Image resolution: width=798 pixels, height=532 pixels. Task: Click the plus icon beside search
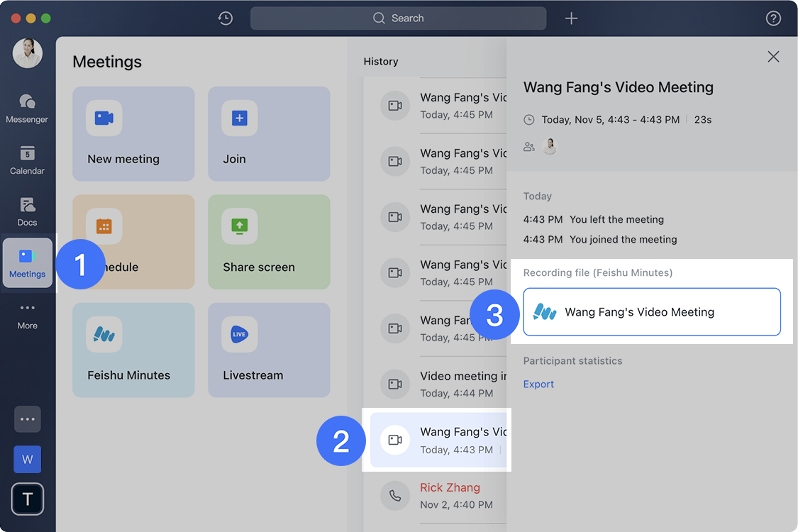571,18
